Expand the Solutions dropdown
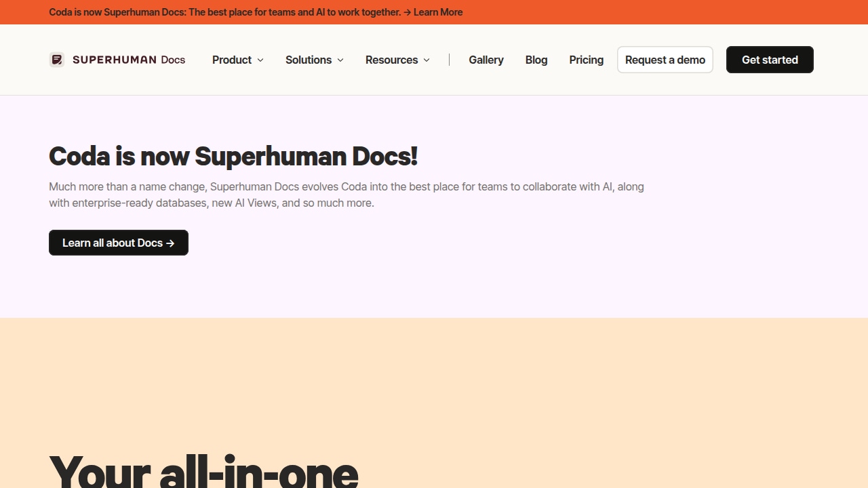This screenshot has width=868, height=488. pos(315,60)
